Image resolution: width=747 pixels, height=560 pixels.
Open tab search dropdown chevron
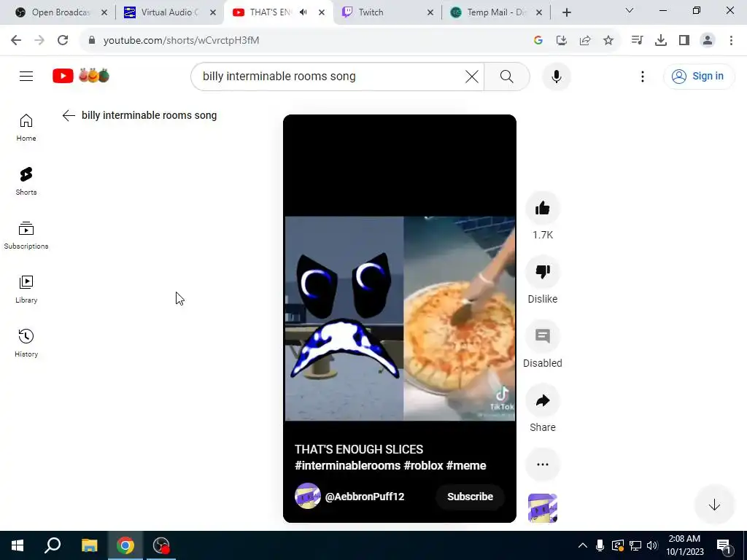coord(629,10)
